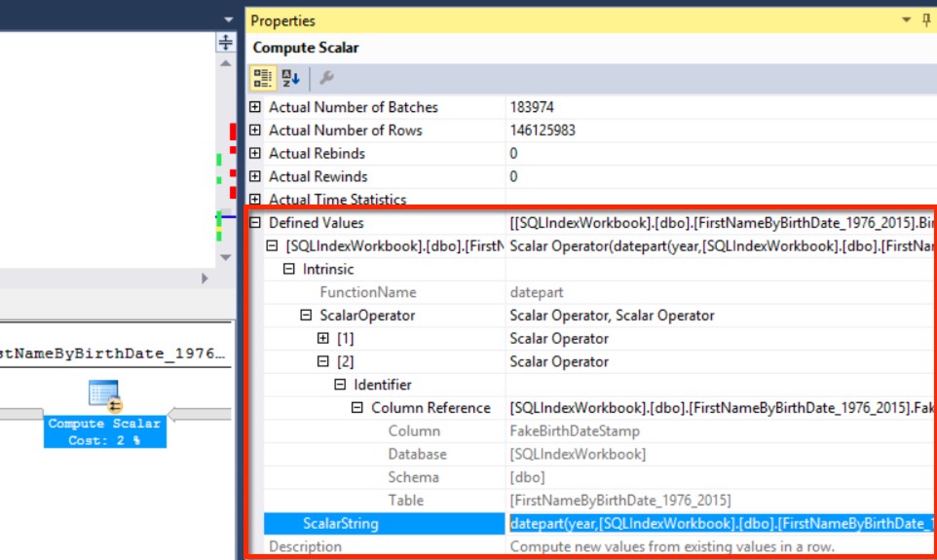This screenshot has width=937, height=560.
Task: Click [FirstNameByBirthDate_1976_2015] table value
Action: click(x=620, y=501)
